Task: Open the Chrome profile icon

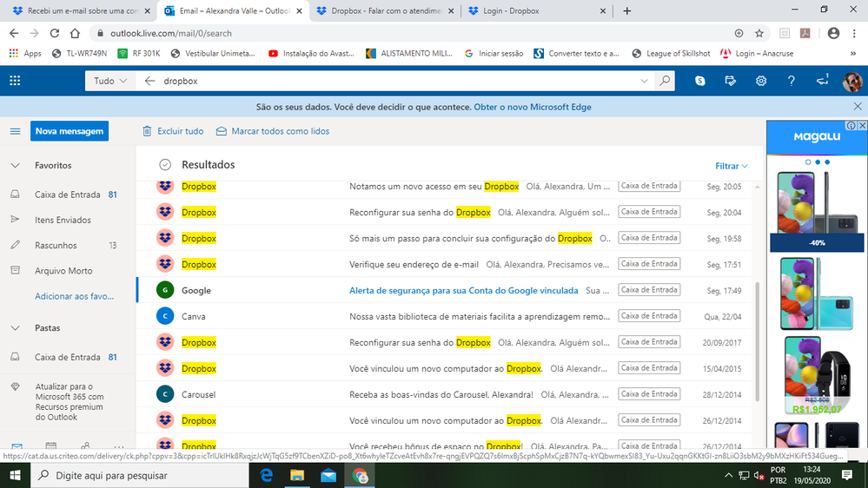Action: tap(833, 33)
